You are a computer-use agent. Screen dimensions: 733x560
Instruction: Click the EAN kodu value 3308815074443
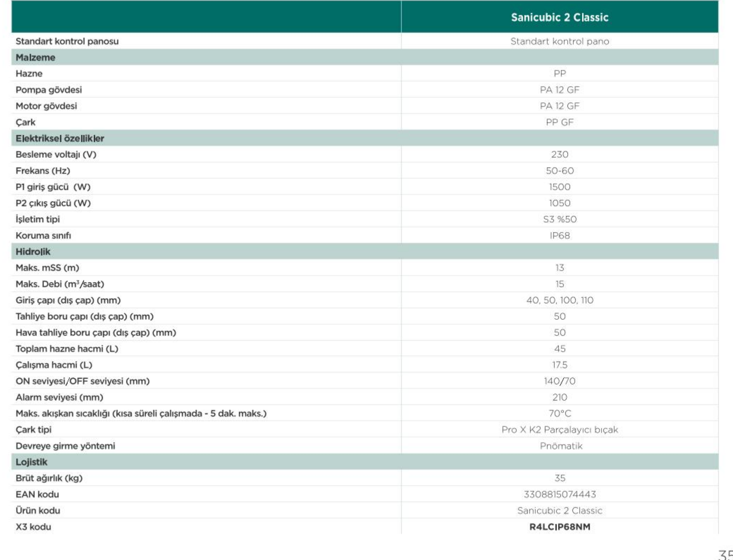click(560, 494)
